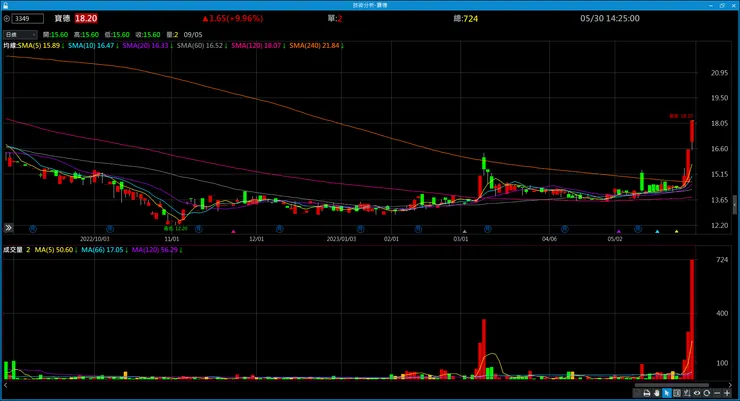Zoom out with the minus icon
The height and width of the screenshot is (401, 740).
point(717,393)
